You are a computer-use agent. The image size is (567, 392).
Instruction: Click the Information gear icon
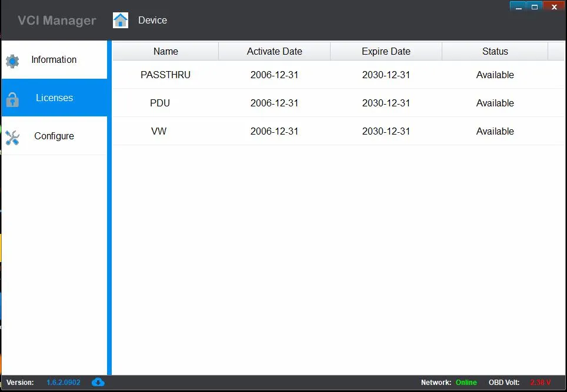click(12, 61)
